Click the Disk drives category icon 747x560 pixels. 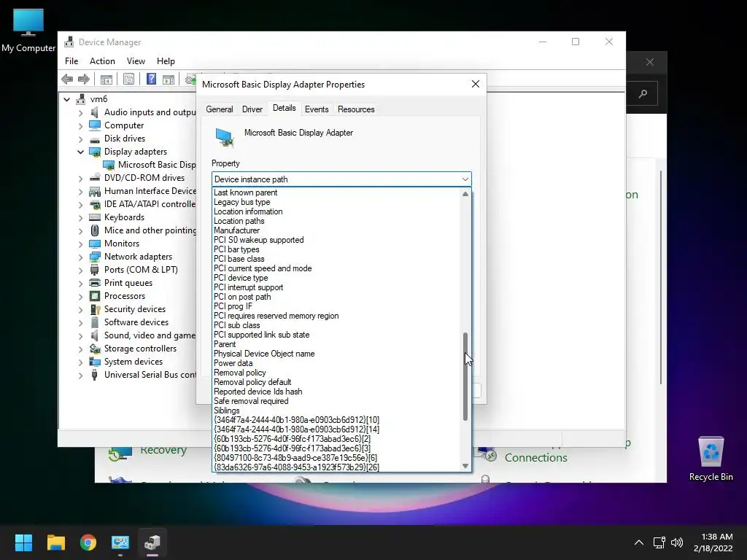(x=95, y=139)
